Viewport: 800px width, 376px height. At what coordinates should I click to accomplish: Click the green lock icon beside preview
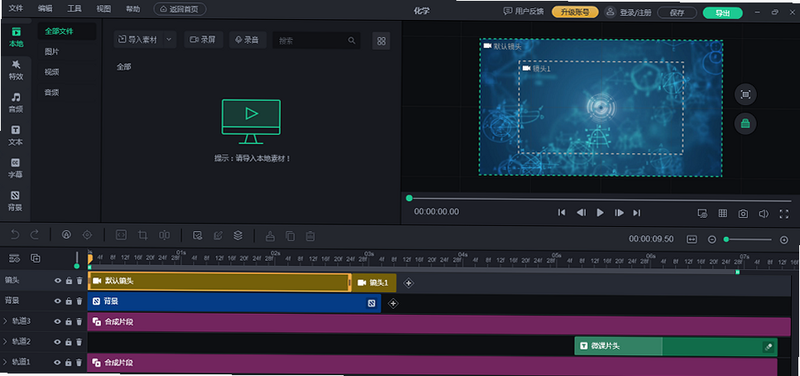tap(745, 123)
